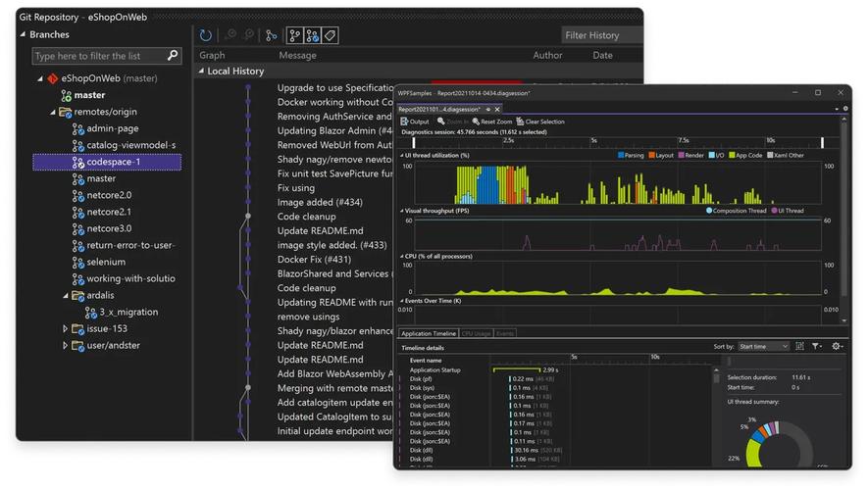The height and width of the screenshot is (490, 868).
Task: Select the local master branch icon
Action: pyautogui.click(x=66, y=96)
